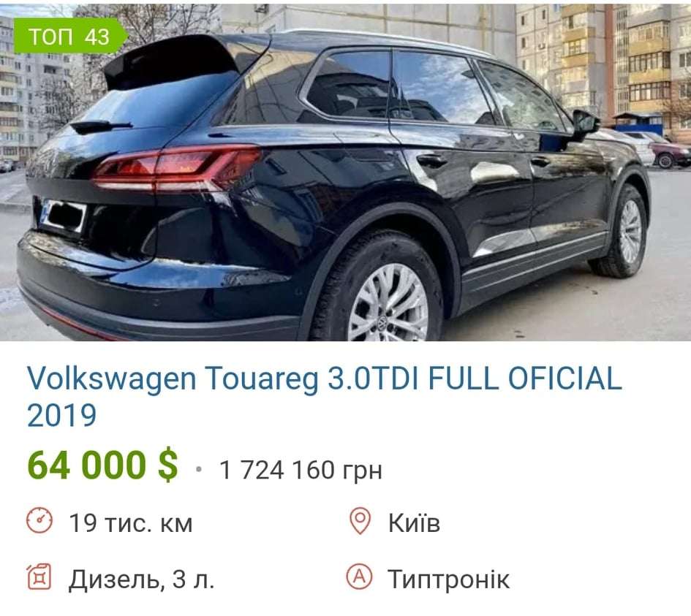Select the 64 000 $ price
Viewport: 691px width, 616px height.
click(x=102, y=465)
